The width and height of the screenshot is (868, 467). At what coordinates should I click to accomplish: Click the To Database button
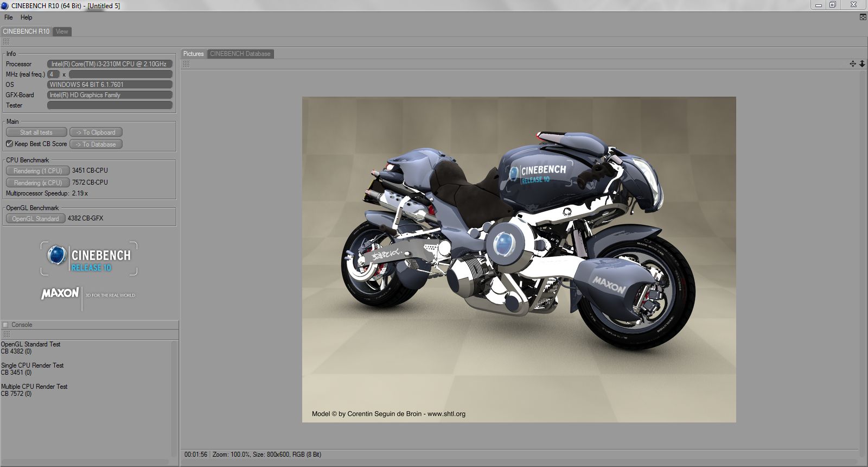pos(96,144)
